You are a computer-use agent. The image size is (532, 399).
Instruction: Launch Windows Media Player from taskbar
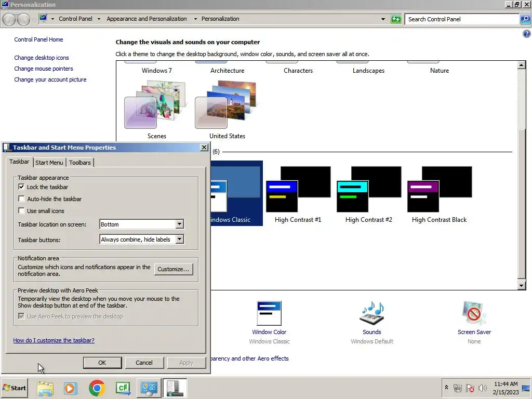[x=71, y=388]
